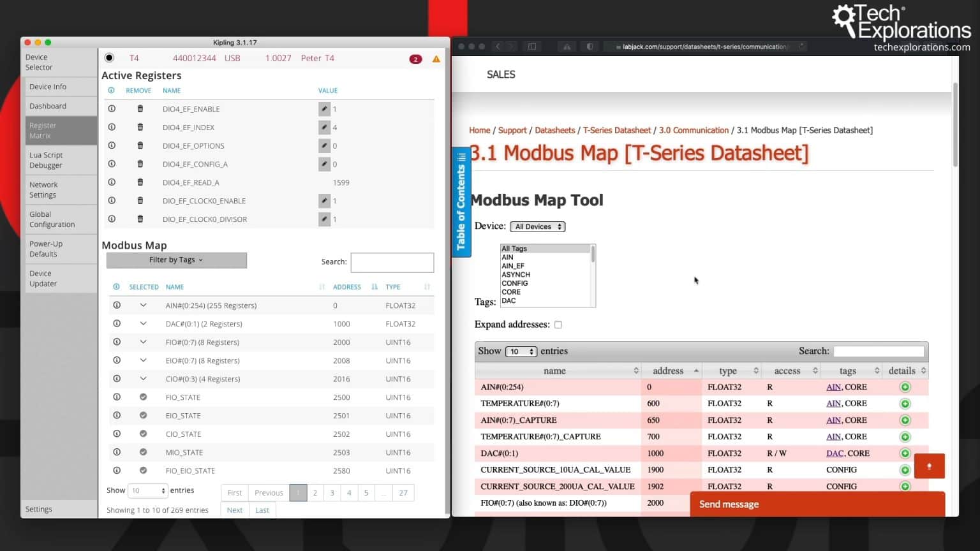Click green plus details icon for AIN#(0:254)
980x551 pixels.
point(905,387)
